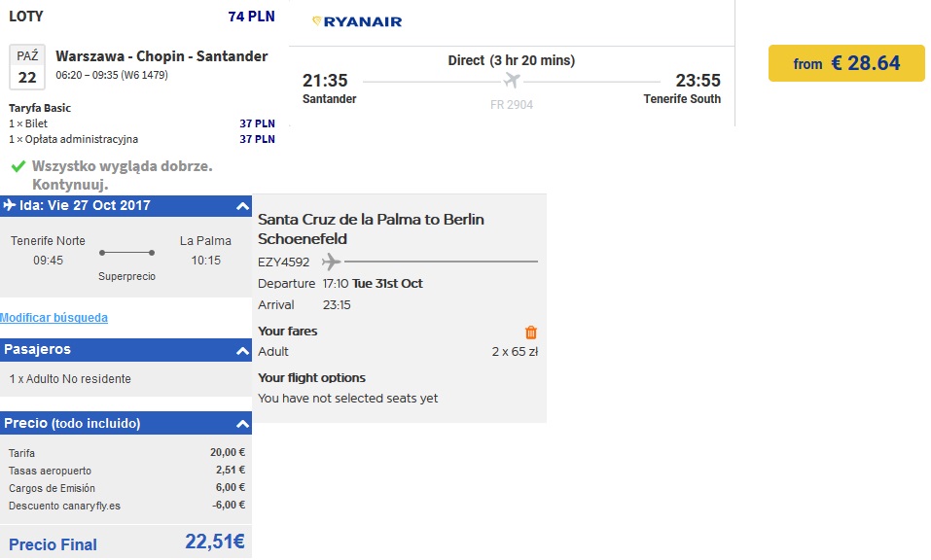Click the Precio Final 22,51€ total

click(125, 542)
